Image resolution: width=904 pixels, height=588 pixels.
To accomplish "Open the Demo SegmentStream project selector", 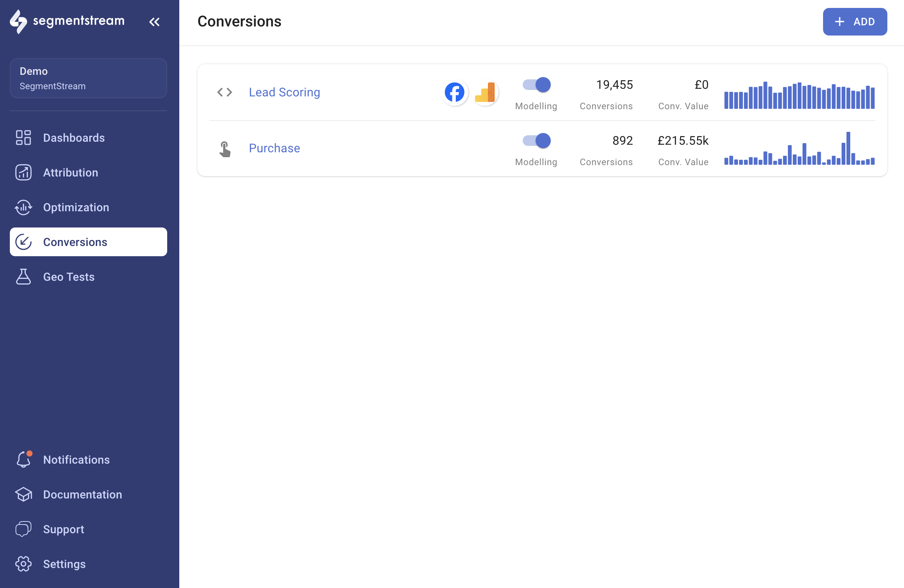I will tap(88, 78).
